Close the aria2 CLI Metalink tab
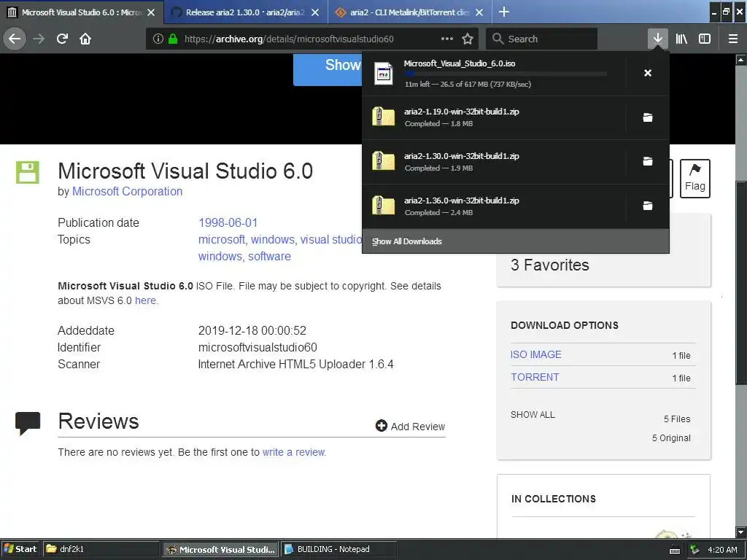The height and width of the screenshot is (560, 747). pos(479,12)
